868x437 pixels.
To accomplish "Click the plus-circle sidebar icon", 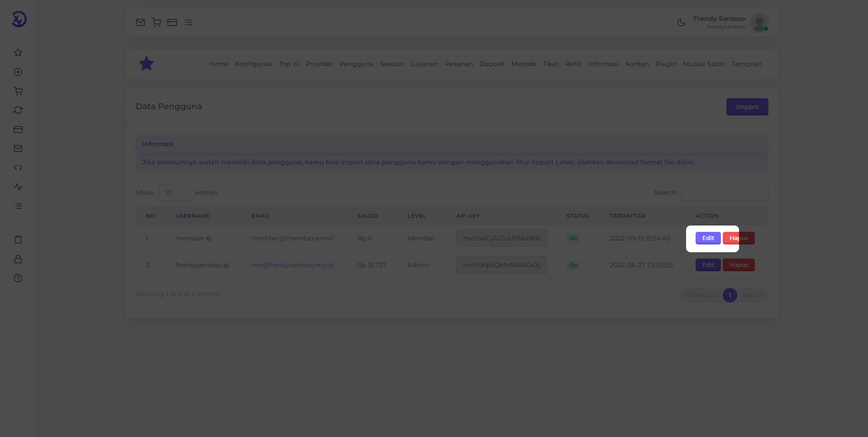I will click(18, 72).
